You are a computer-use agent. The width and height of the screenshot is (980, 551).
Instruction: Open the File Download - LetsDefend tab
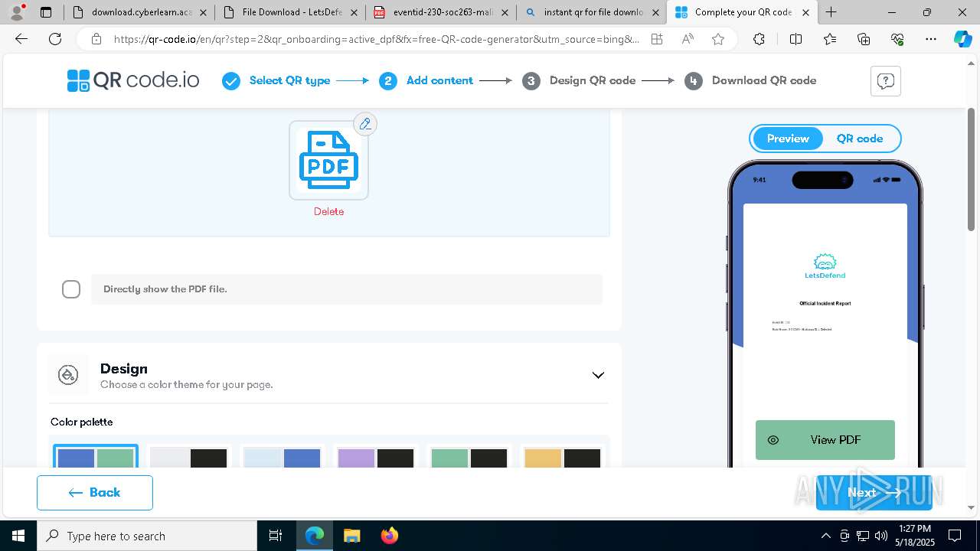291,12
